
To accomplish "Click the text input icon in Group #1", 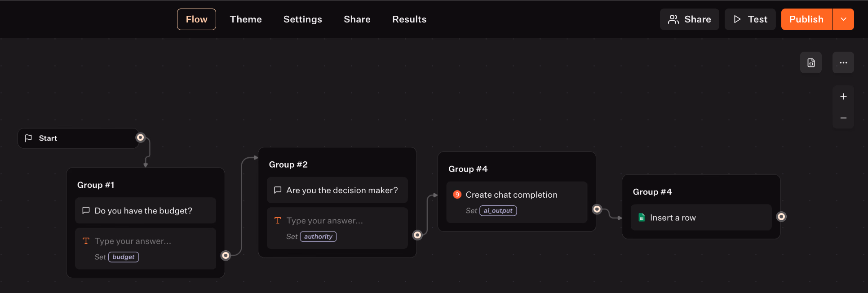I will [x=86, y=241].
